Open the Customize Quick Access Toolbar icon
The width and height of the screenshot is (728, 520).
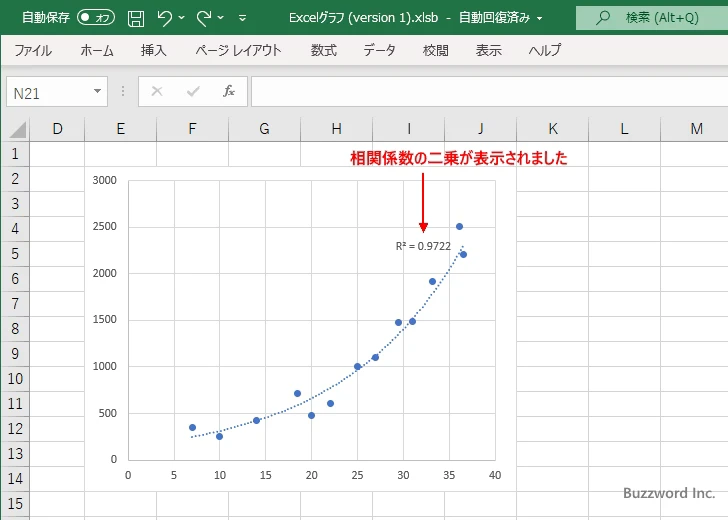(x=242, y=18)
